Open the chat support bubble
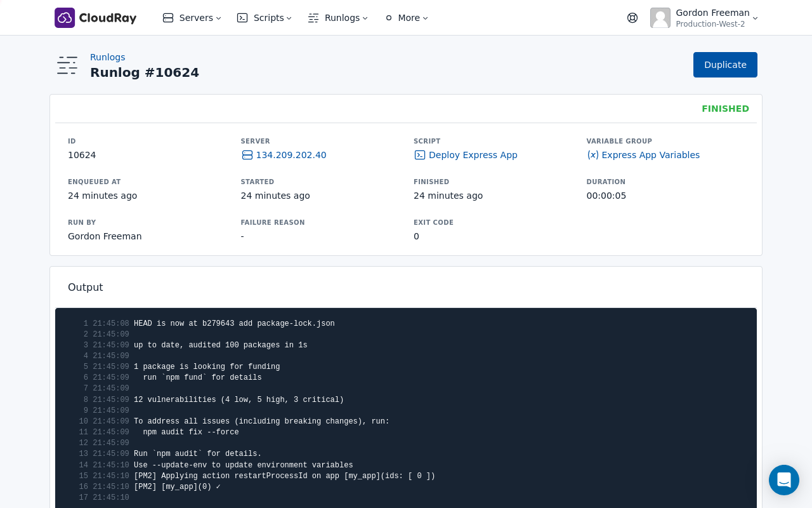The image size is (812, 508). coord(784,480)
